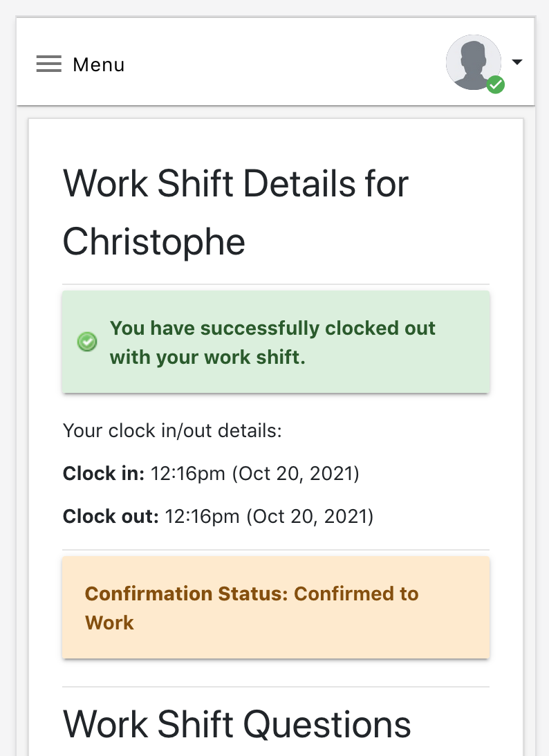Select the successfully clocked out message text
The image size is (549, 756).
click(272, 342)
